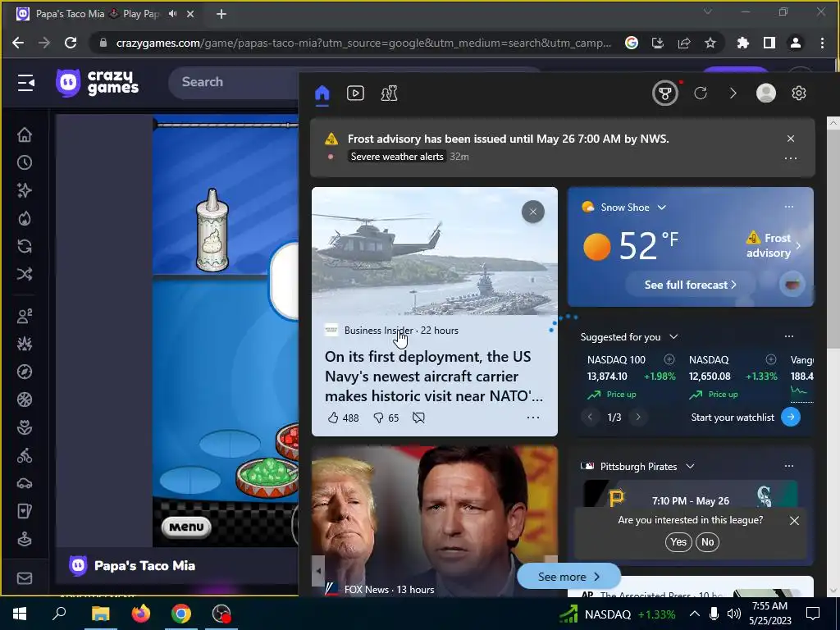840x630 pixels.
Task: Open mail contact icon in sidebar
Action: pos(24,578)
